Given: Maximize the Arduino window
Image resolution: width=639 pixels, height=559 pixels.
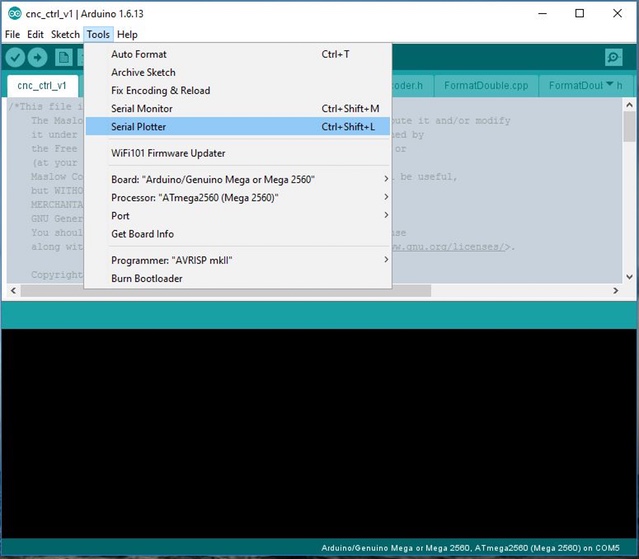Looking at the screenshot, I should pyautogui.click(x=580, y=13).
